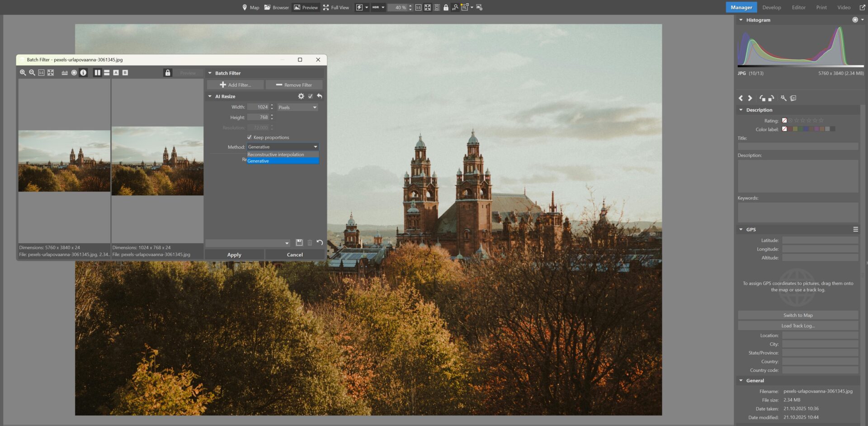Reset AI Resize filter settings
This screenshot has height=426, width=868.
(320, 96)
